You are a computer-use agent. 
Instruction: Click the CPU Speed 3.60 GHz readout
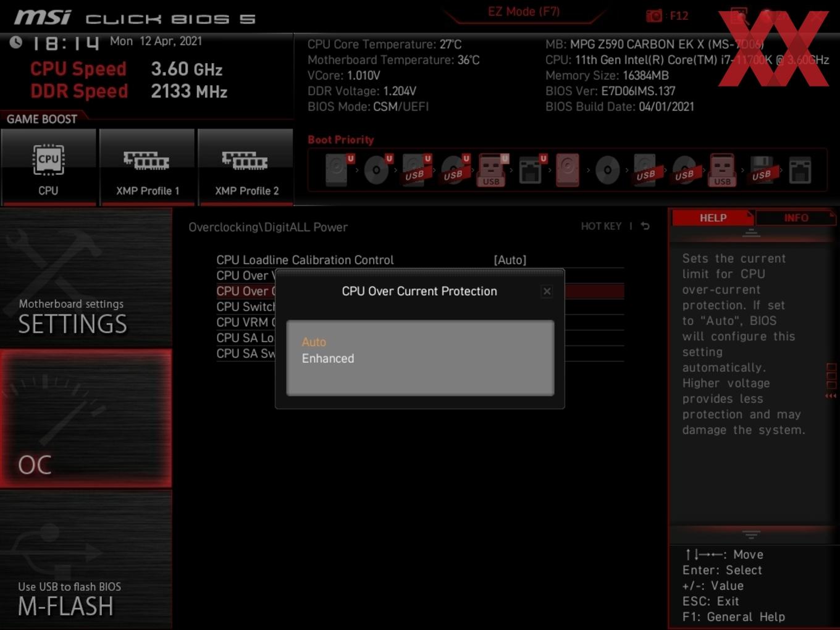[126, 69]
